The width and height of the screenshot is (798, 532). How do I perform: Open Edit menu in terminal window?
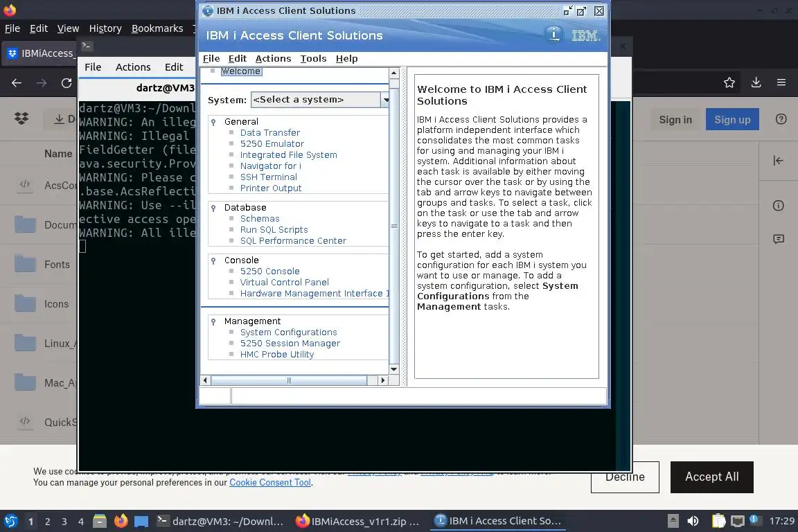pyautogui.click(x=174, y=67)
